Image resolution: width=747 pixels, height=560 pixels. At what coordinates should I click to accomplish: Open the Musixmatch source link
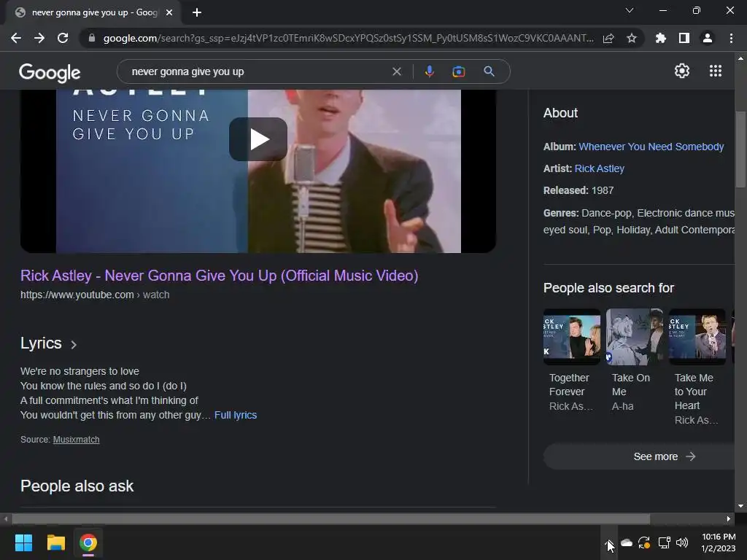tap(76, 440)
